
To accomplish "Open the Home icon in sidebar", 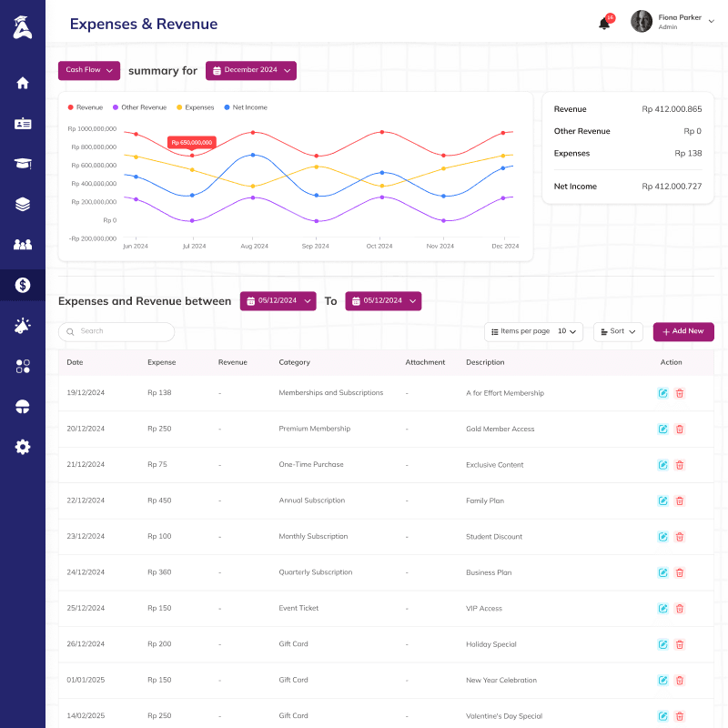I will pyautogui.click(x=22, y=83).
